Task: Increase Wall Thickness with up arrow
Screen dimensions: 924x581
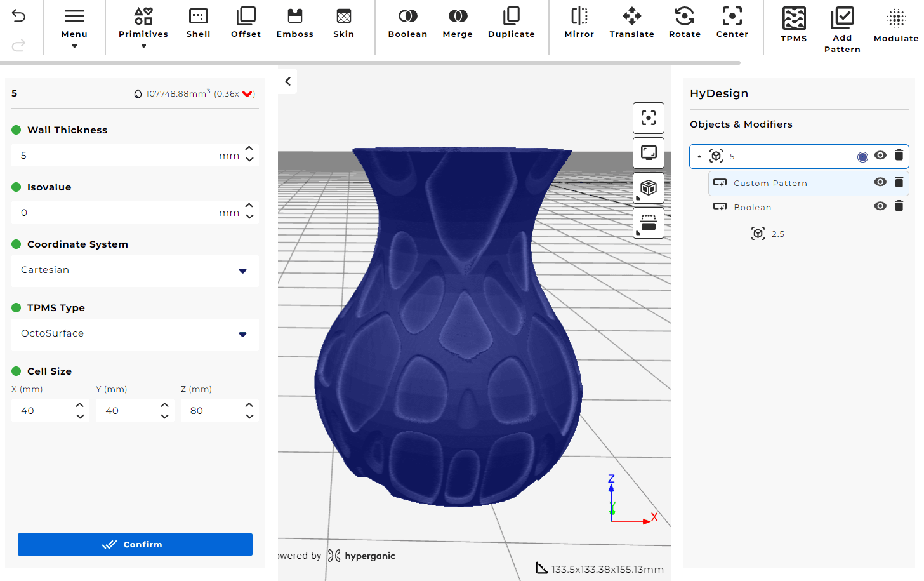Action: tap(249, 149)
